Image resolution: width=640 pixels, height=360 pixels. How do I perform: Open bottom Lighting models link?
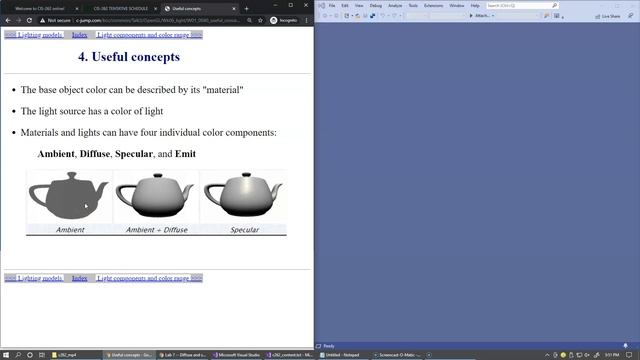[x=34, y=278]
